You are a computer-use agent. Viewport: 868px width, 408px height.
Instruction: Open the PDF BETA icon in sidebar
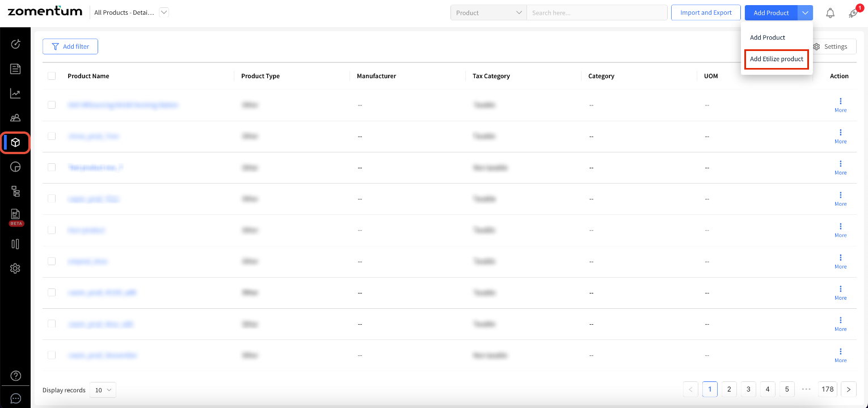(15, 216)
